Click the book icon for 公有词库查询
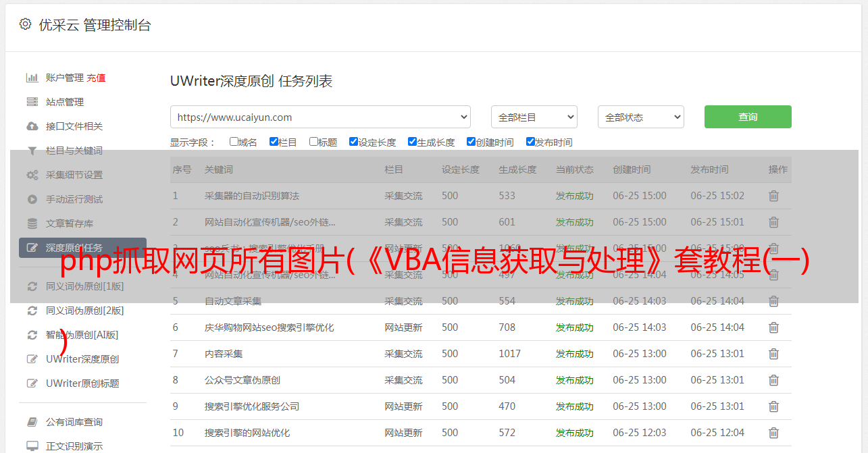 tap(32, 422)
